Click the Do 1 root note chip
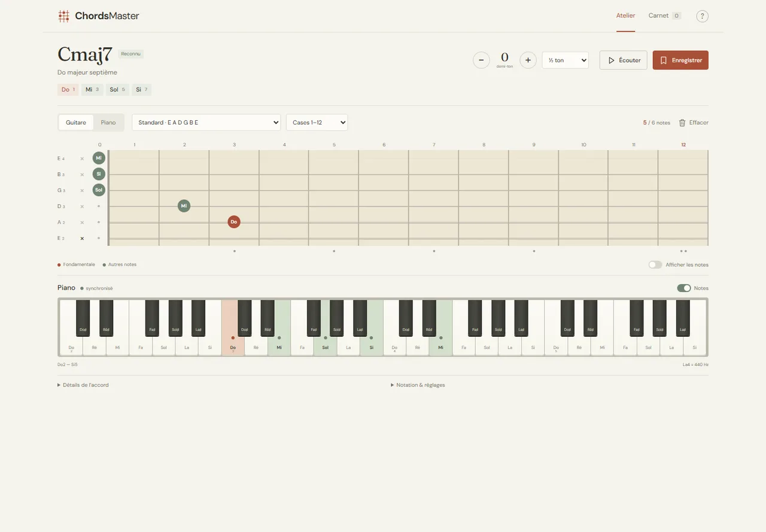This screenshot has height=532, width=766. 68,90
